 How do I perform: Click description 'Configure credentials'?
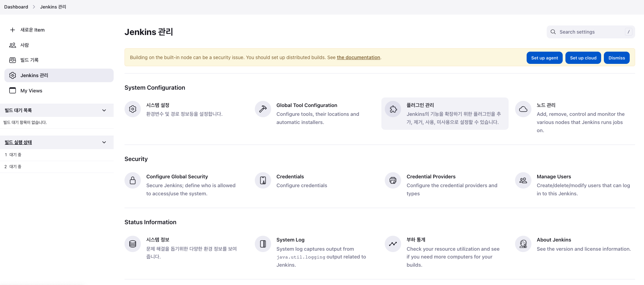(x=302, y=185)
